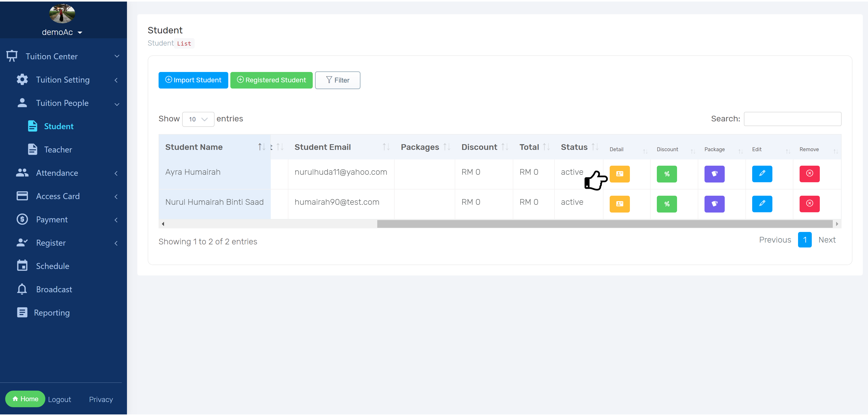Click the Reporting document icon

(22, 312)
